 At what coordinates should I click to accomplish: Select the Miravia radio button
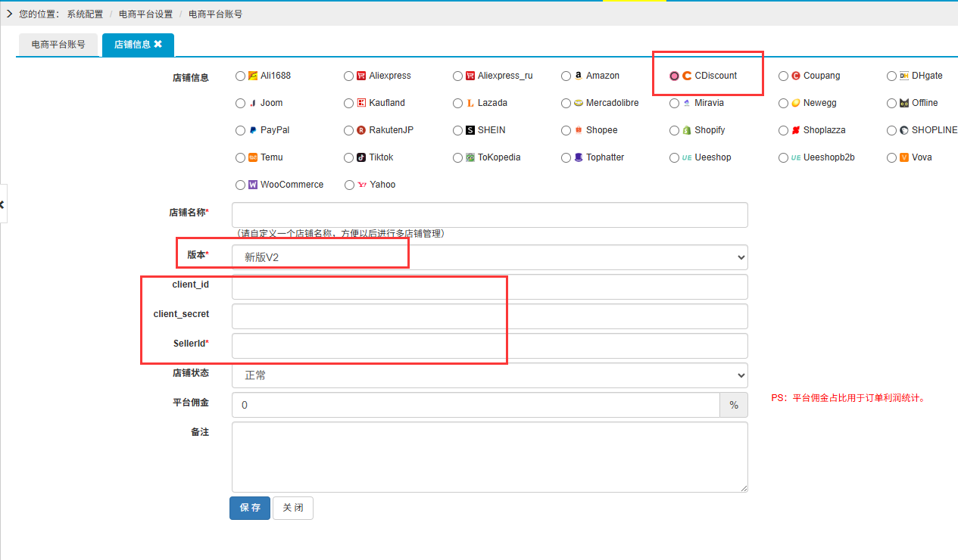(675, 103)
